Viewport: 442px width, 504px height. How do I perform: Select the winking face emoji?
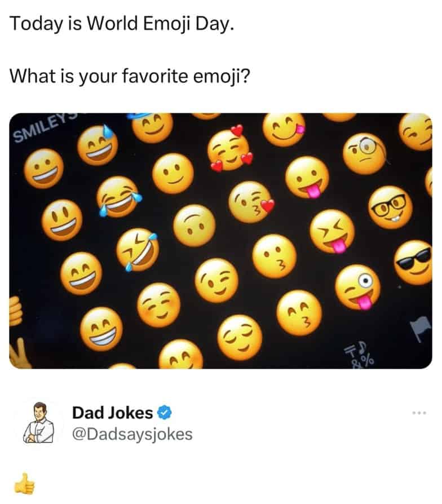click(x=216, y=280)
